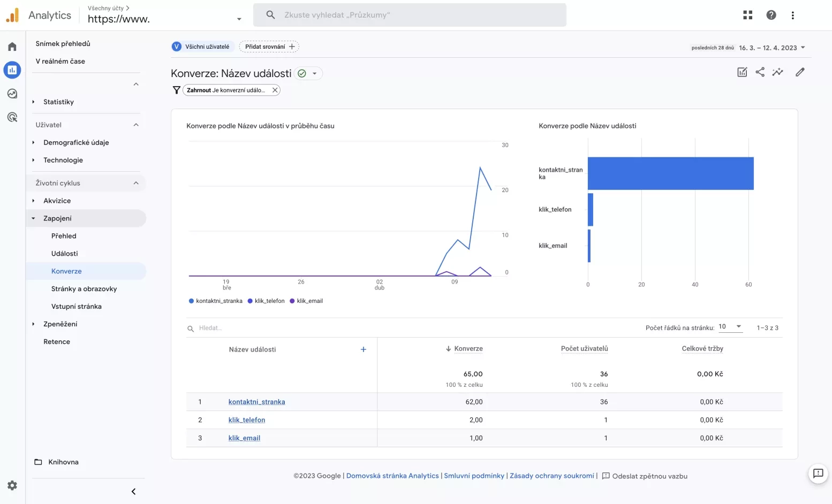This screenshot has height=504, width=832.
Task: Open klik_email event link
Action: 244,438
